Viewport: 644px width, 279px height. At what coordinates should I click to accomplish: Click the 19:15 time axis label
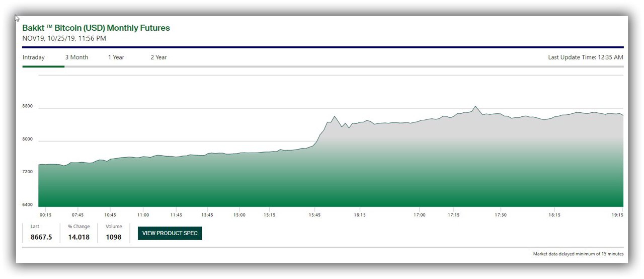617,215
